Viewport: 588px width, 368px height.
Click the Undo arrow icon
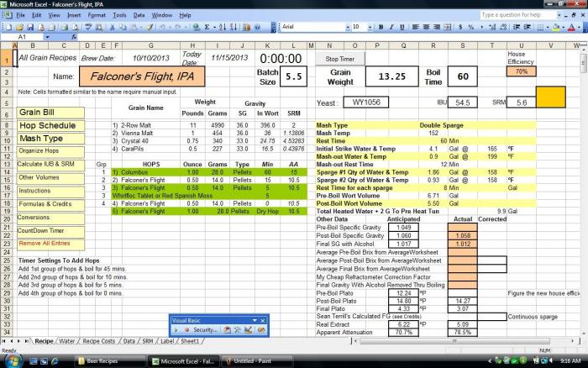(163, 27)
